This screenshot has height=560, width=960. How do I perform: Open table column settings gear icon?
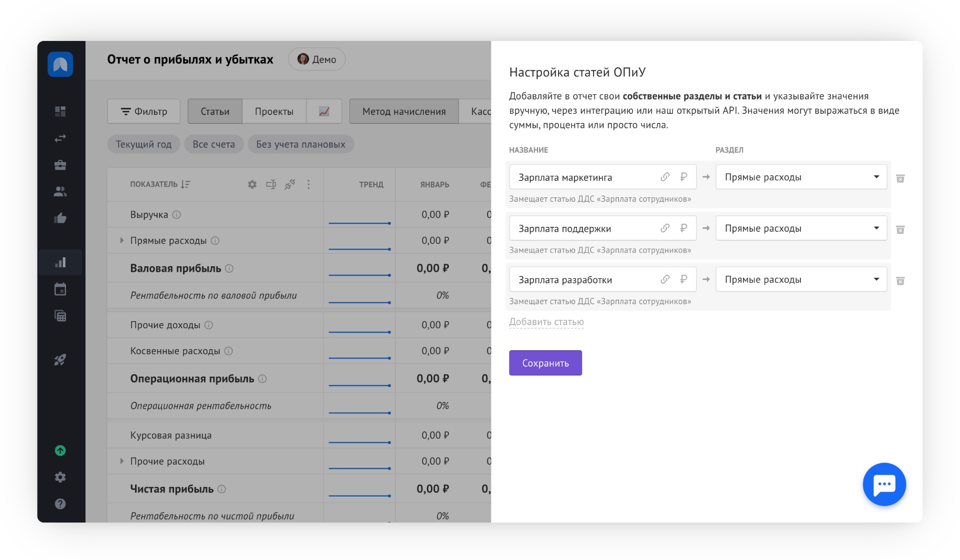tap(252, 184)
